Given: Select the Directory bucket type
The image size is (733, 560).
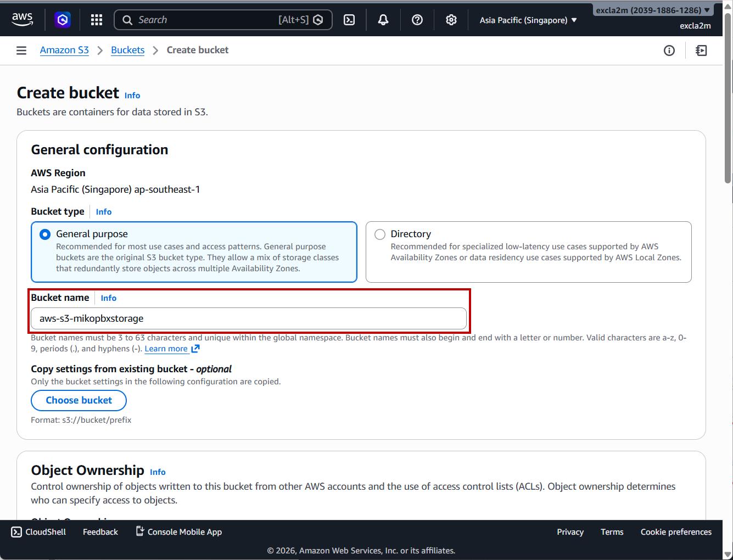Looking at the screenshot, I should [380, 234].
